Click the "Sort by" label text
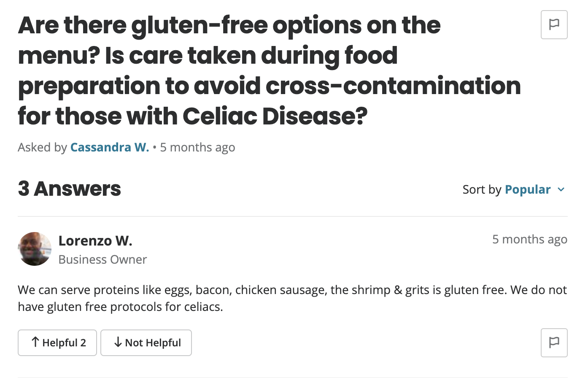 pyautogui.click(x=482, y=189)
